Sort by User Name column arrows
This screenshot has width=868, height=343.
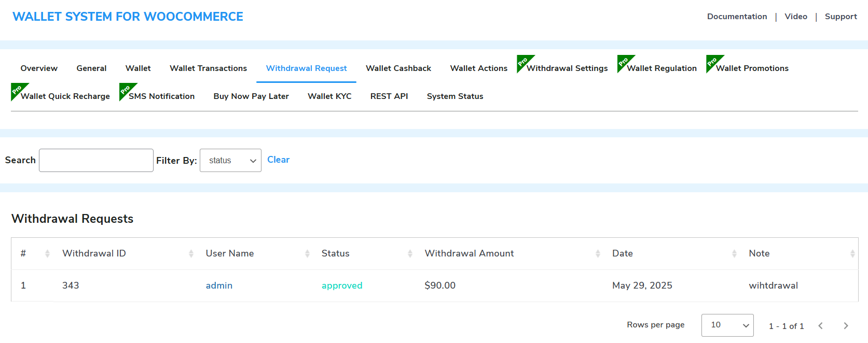tap(307, 254)
